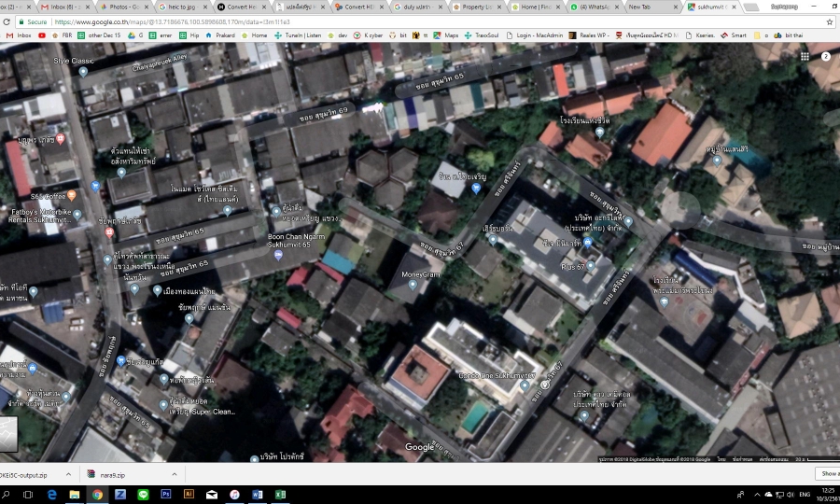Close the sukhumvit Google Maps tab
The height and width of the screenshot is (504, 840).
[x=734, y=7]
